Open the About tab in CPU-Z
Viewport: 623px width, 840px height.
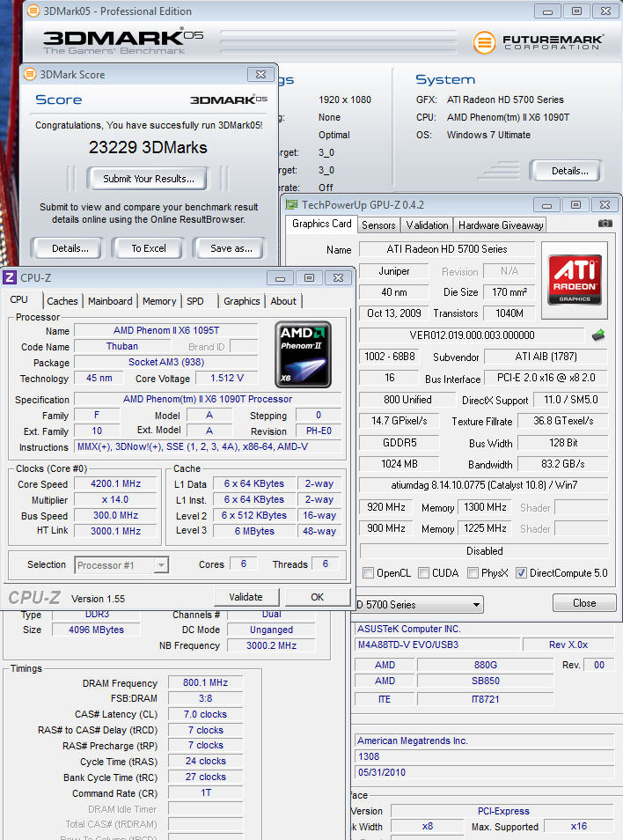[x=283, y=301]
